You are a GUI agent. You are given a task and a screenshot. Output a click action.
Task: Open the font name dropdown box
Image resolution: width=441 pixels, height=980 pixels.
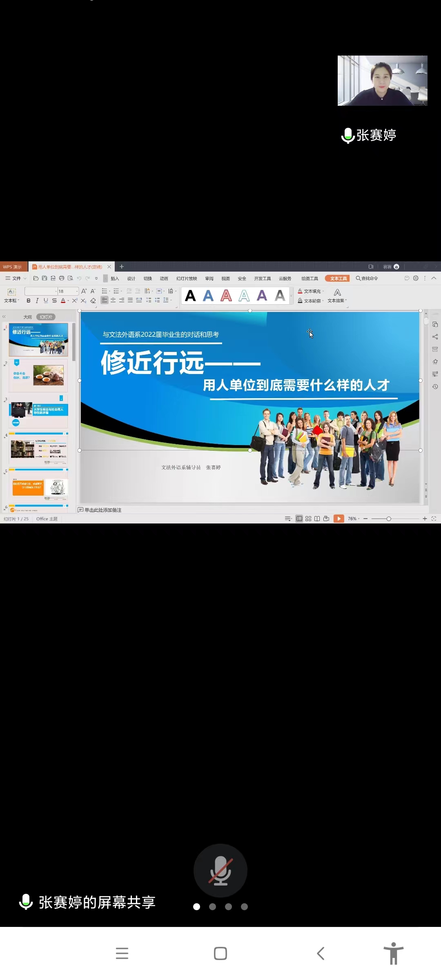point(41,291)
